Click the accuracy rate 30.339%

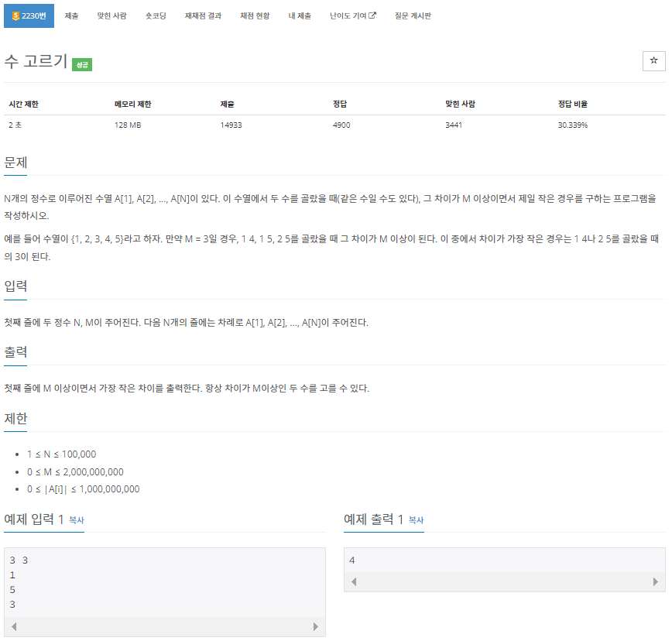coord(573,125)
